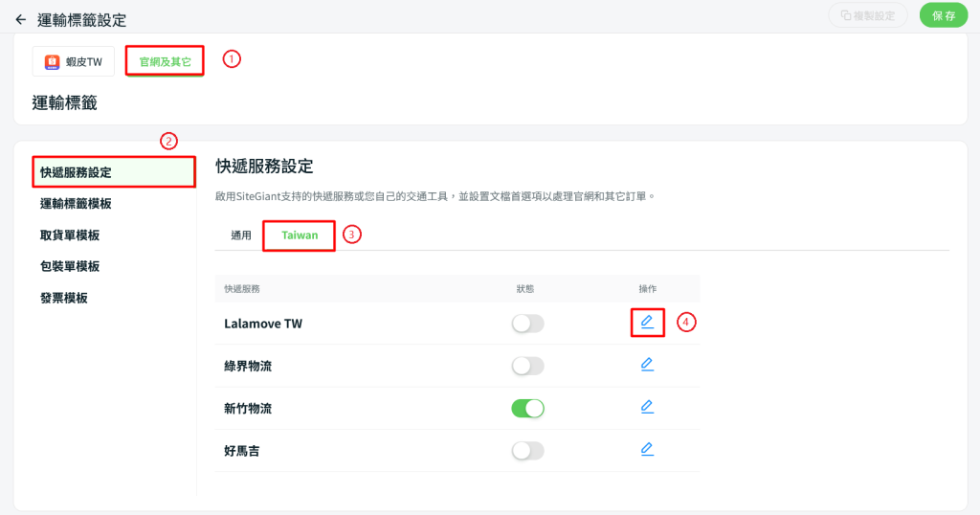Viewport: 980px width, 515px height.
Task: Go to 包裝單模板 in sidebar
Action: (x=69, y=266)
